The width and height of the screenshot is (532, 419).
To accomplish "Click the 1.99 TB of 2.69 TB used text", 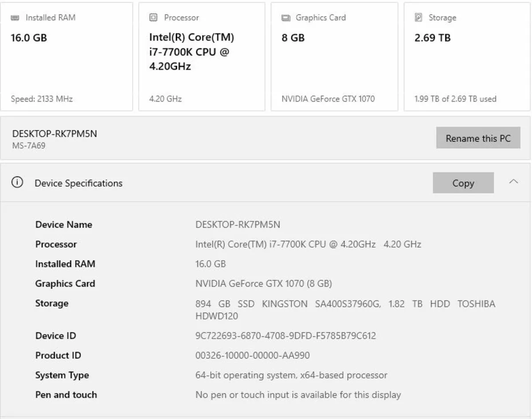I will (x=455, y=99).
